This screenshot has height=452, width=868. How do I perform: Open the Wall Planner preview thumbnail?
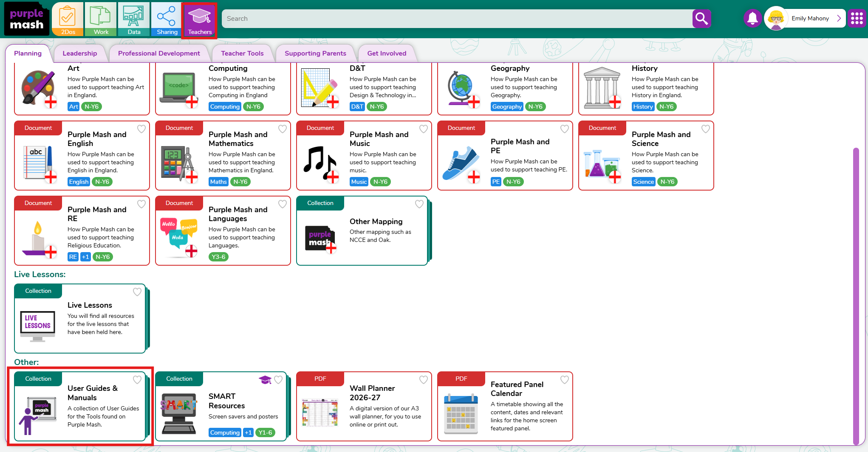coord(320,412)
